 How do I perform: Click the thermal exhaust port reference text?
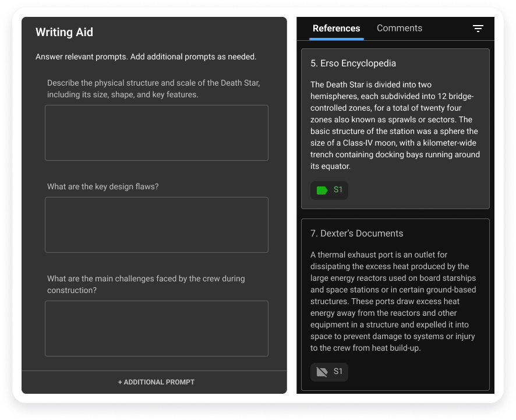point(393,301)
